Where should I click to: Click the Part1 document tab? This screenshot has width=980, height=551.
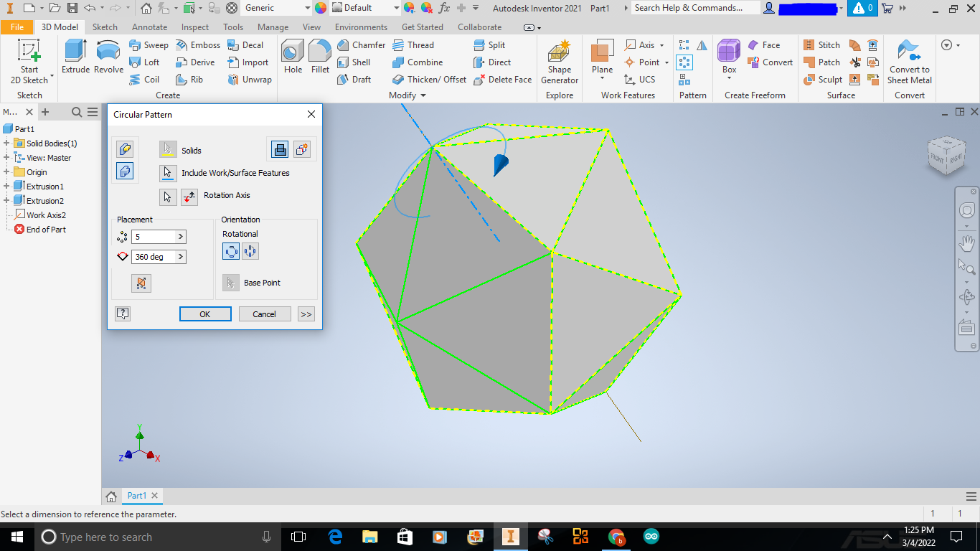[x=136, y=496]
